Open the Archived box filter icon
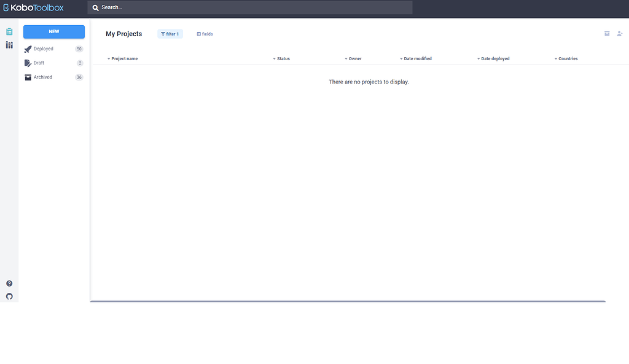The image size is (629, 364). tap(27, 77)
